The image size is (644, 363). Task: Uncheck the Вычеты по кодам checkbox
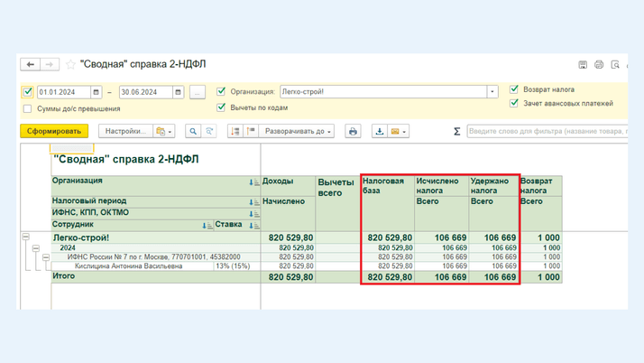[x=221, y=107]
